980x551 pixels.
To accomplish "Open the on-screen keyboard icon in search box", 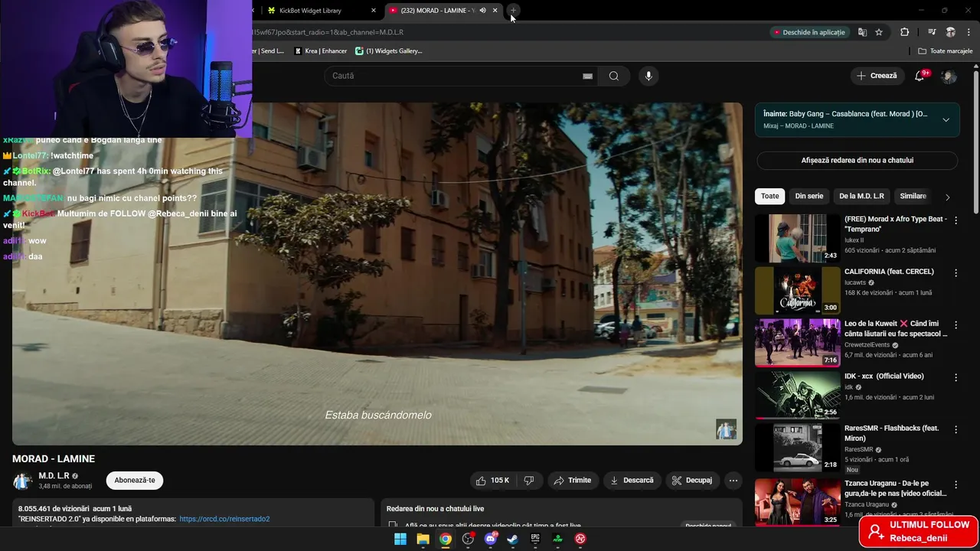I will pos(587,76).
